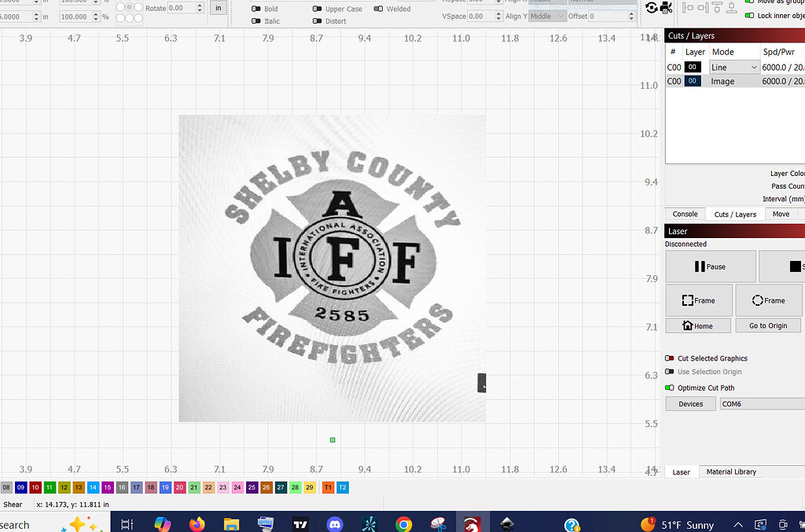The image size is (805, 532).
Task: Open Google Chrome from the taskbar
Action: [x=403, y=524]
